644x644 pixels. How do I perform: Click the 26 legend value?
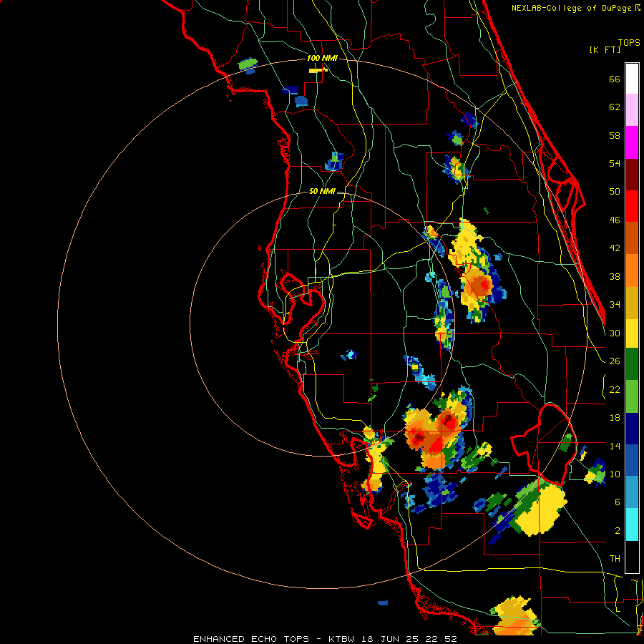pyautogui.click(x=615, y=361)
